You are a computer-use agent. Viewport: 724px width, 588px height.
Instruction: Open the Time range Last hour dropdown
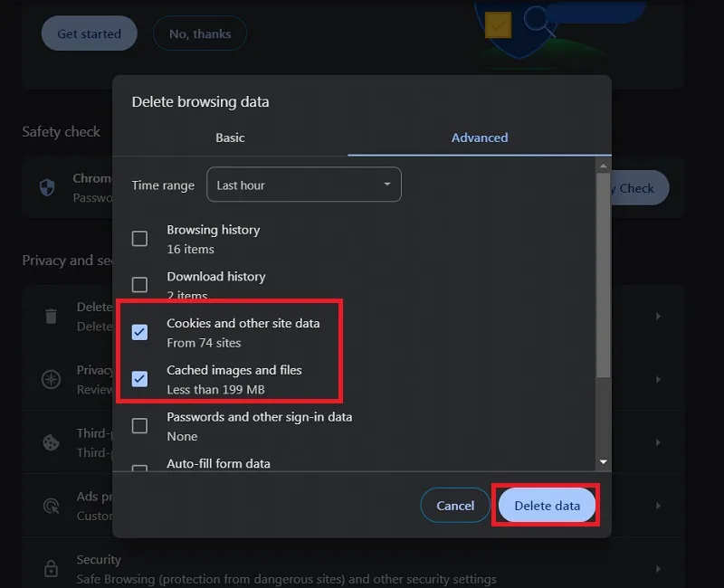point(304,185)
